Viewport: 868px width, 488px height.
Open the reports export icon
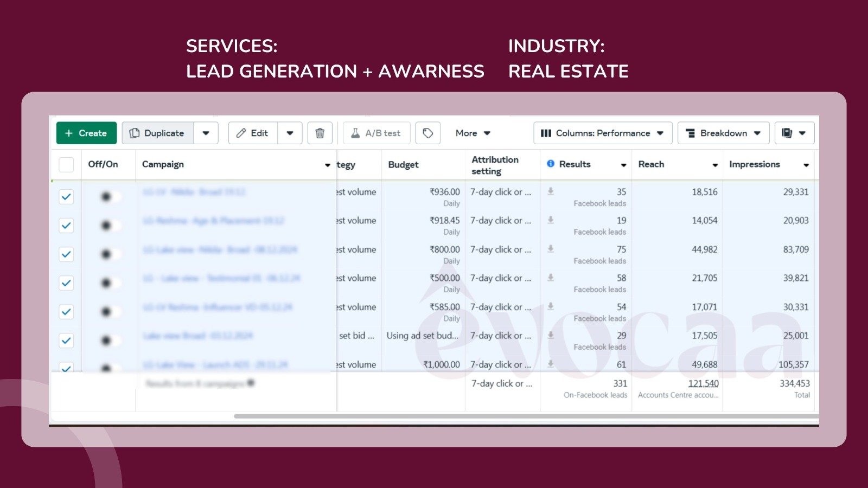click(x=788, y=133)
